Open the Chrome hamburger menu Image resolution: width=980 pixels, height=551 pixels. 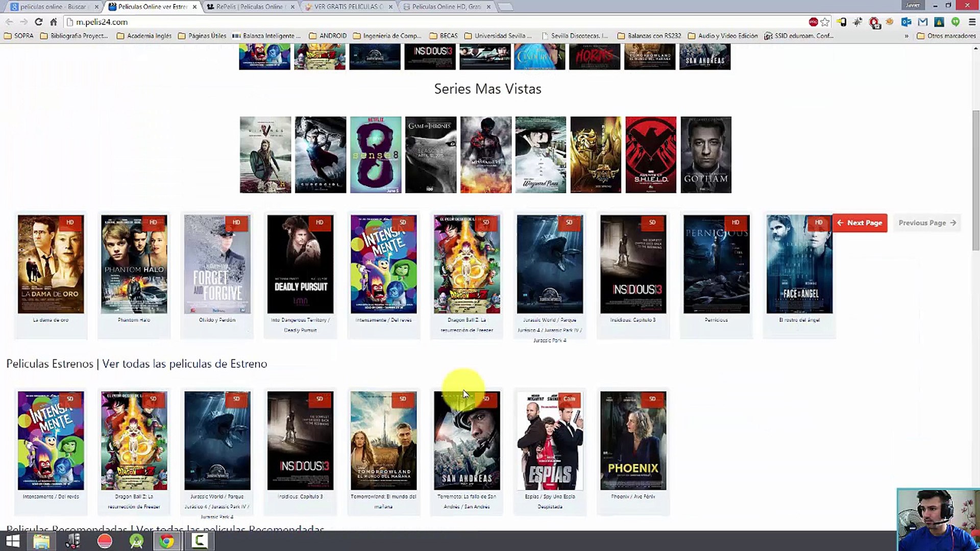972,22
